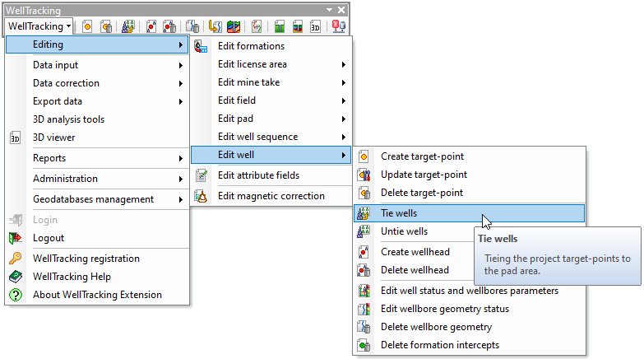Click the Create wellhead toolbar icon
This screenshot has width=644, height=359.
pos(151,26)
